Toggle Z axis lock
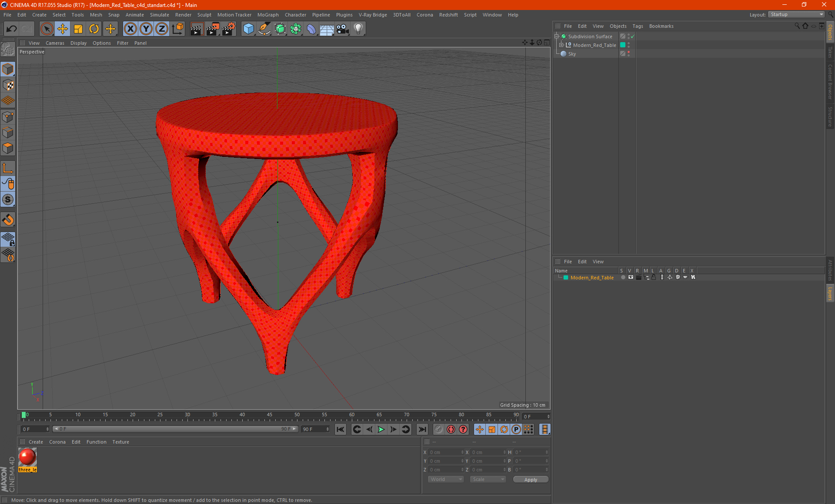This screenshot has height=504, width=835. 162,29
